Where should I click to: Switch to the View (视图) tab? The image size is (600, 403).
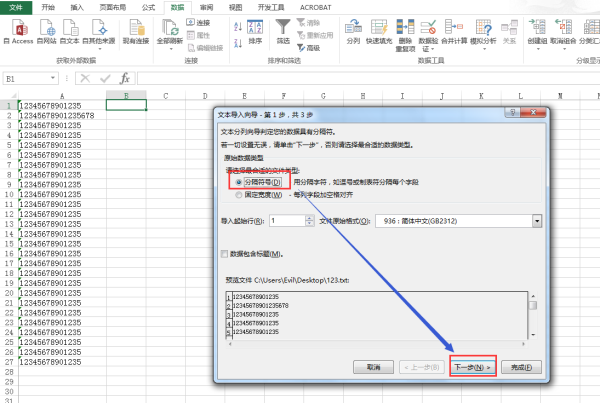[235, 7]
